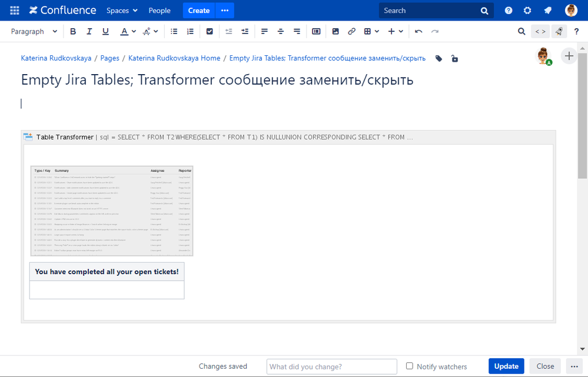The height and width of the screenshot is (377, 588).
Task: Open table insert dropdown
Action: [371, 32]
